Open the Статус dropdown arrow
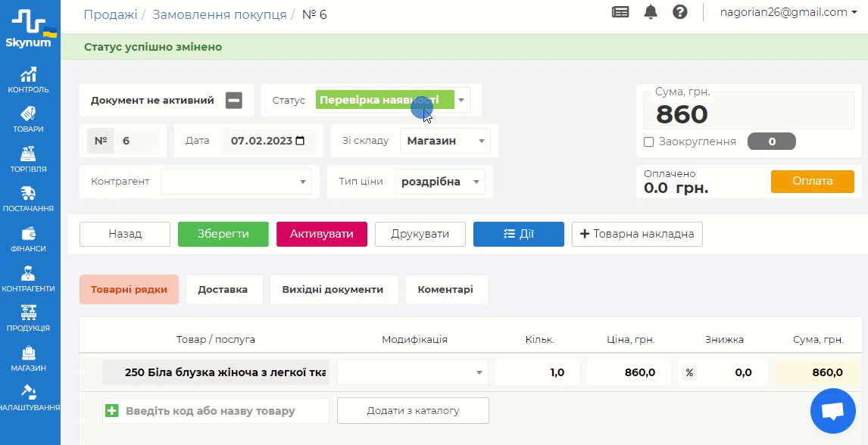 [462, 101]
